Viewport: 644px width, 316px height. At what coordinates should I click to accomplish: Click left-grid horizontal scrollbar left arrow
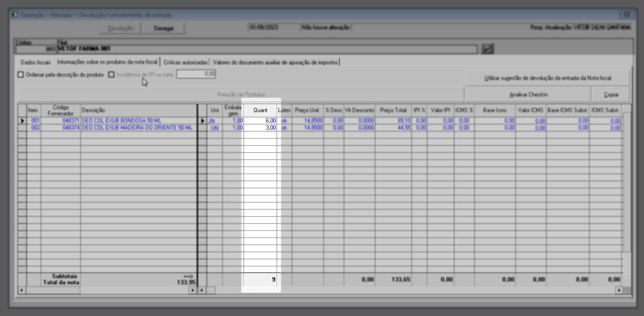click(x=21, y=290)
